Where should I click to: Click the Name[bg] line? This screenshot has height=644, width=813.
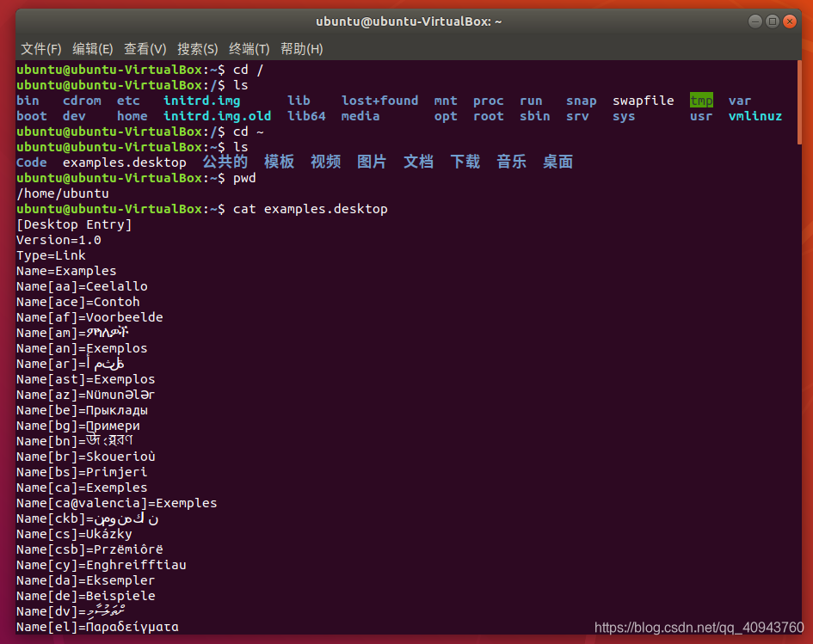[x=77, y=426]
